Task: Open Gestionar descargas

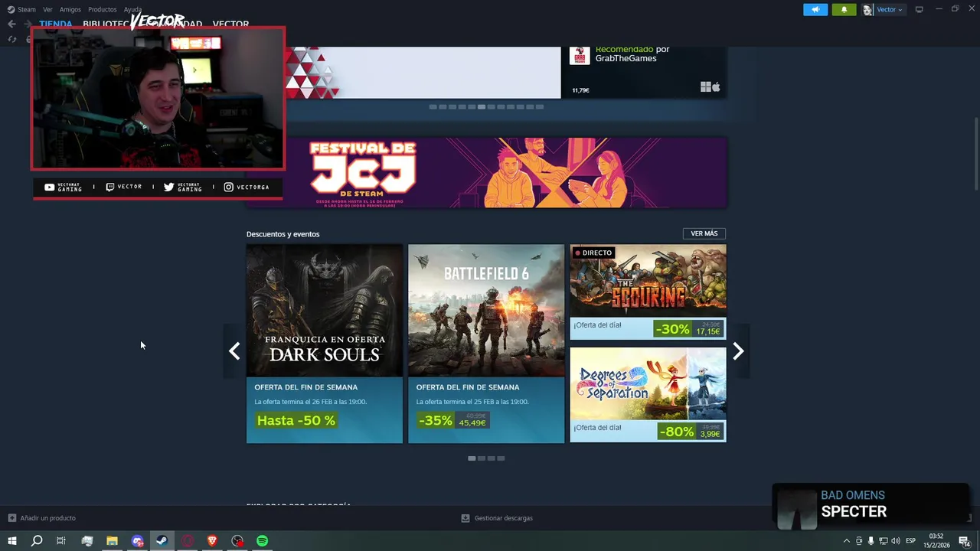Action: point(504,518)
